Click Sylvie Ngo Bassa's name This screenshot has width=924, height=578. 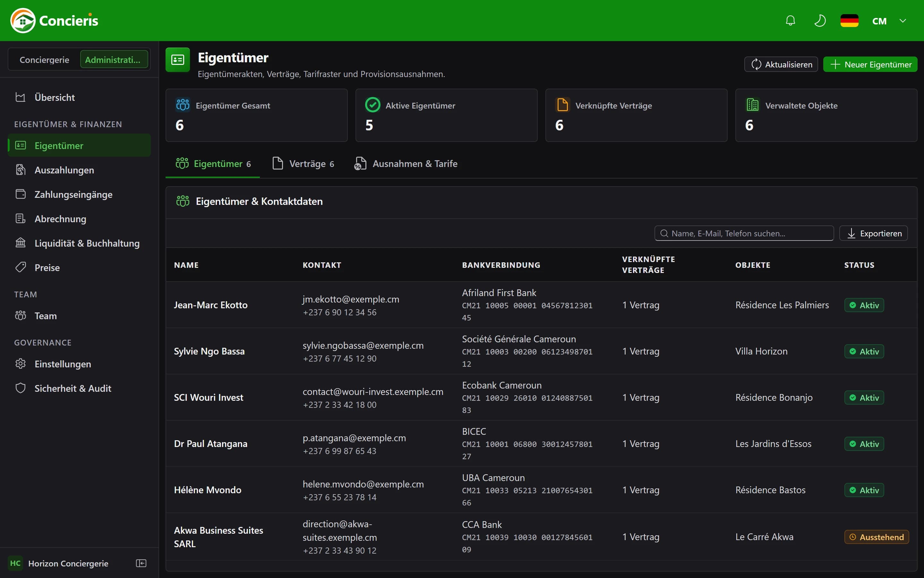(209, 351)
